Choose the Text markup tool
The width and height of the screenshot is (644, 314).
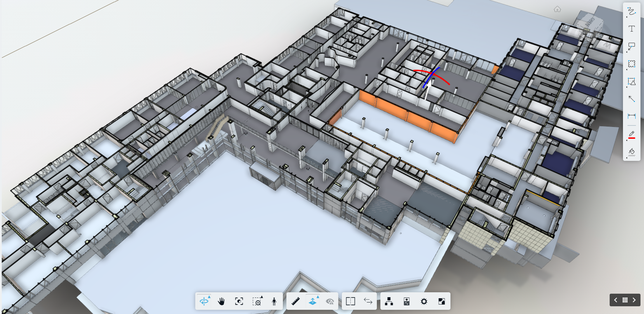point(631,29)
